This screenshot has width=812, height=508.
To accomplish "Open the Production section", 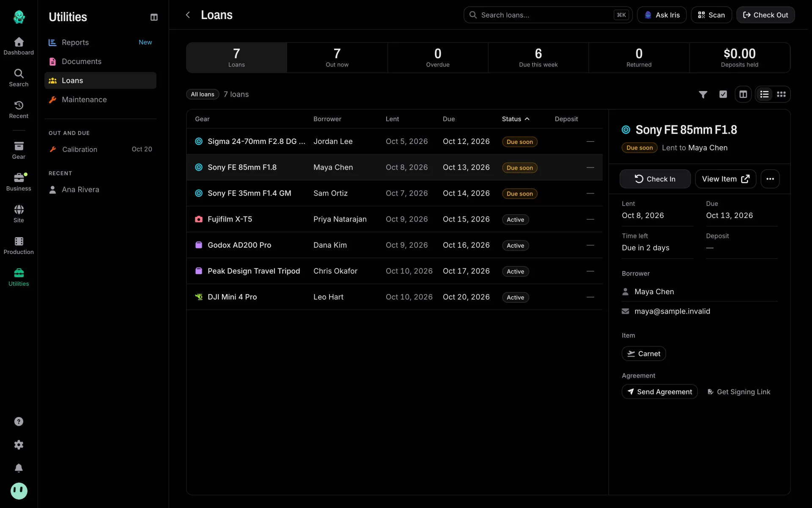I will pos(19,246).
